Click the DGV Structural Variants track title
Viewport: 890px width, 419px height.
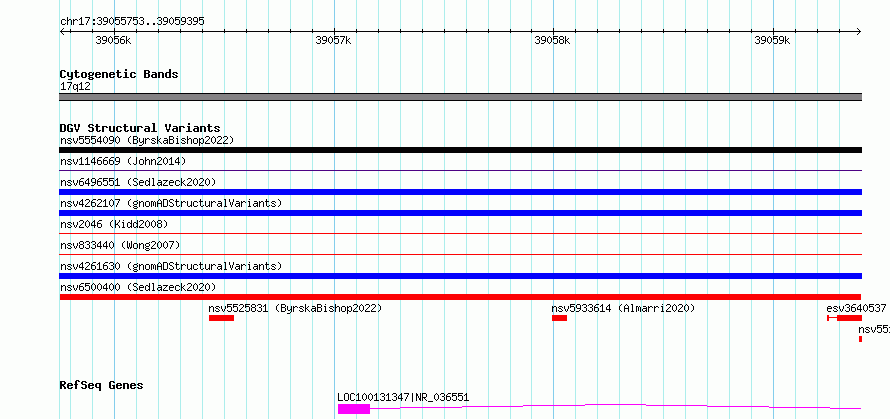click(x=140, y=128)
